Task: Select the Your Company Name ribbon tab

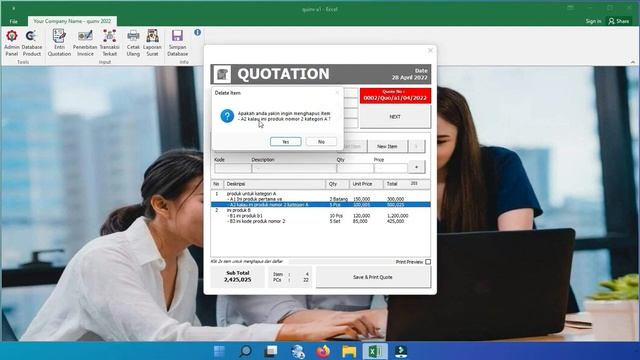Action: (x=72, y=21)
